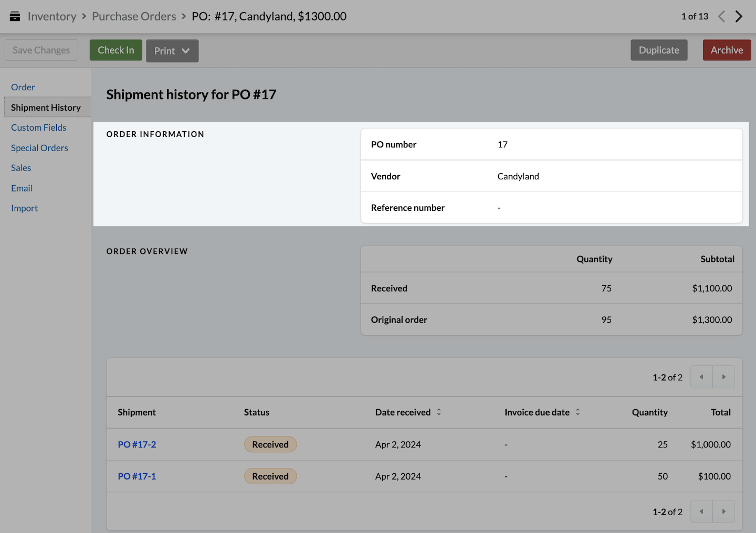Duplicate this purchase order

pyautogui.click(x=659, y=50)
